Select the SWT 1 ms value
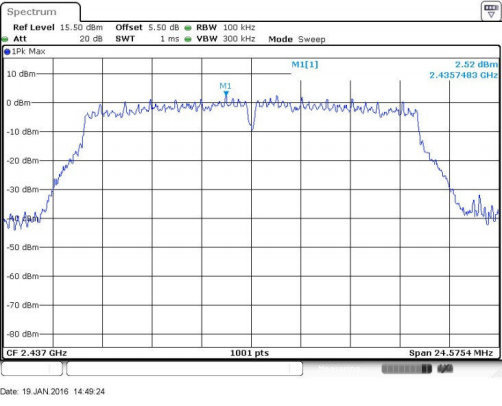This screenshot has height=406, width=502. click(169, 39)
